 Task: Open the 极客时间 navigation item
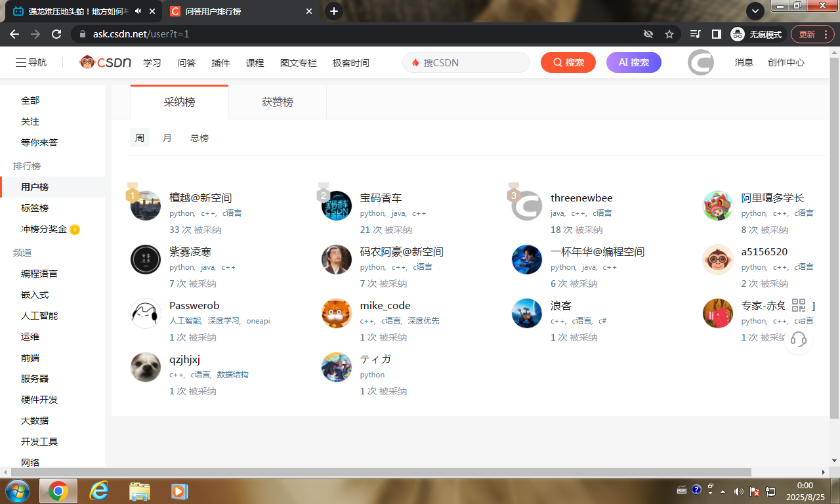tap(351, 63)
